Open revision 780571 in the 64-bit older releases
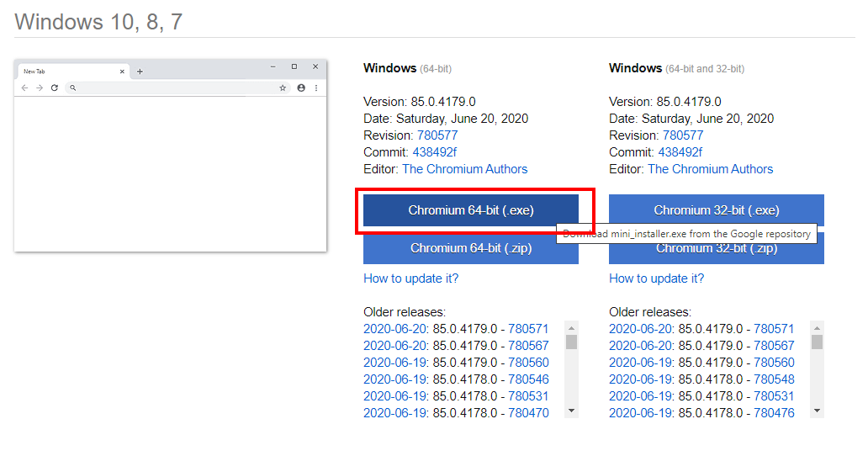Screen dimensions: 868x456 [x=528, y=329]
